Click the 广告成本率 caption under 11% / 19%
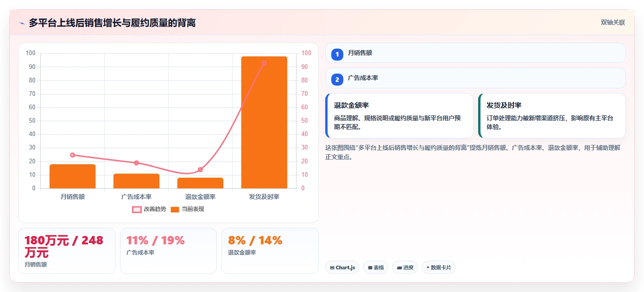This screenshot has width=644, height=292. (140, 253)
